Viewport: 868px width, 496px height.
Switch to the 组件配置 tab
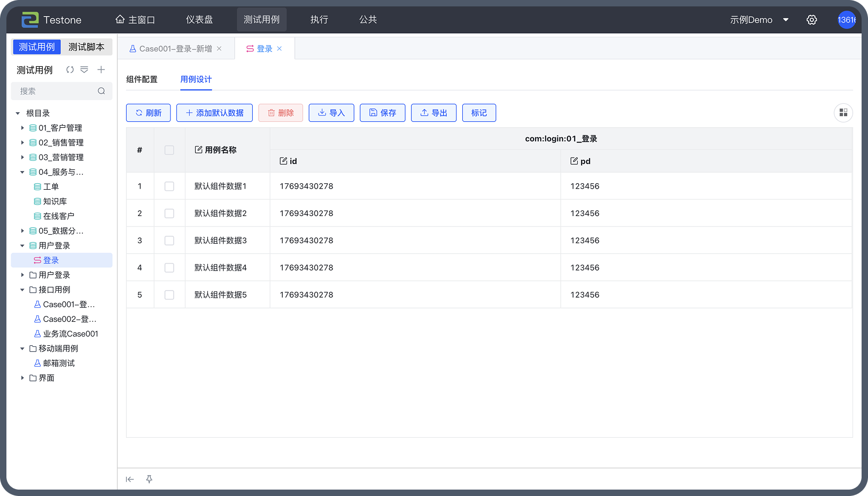point(142,80)
